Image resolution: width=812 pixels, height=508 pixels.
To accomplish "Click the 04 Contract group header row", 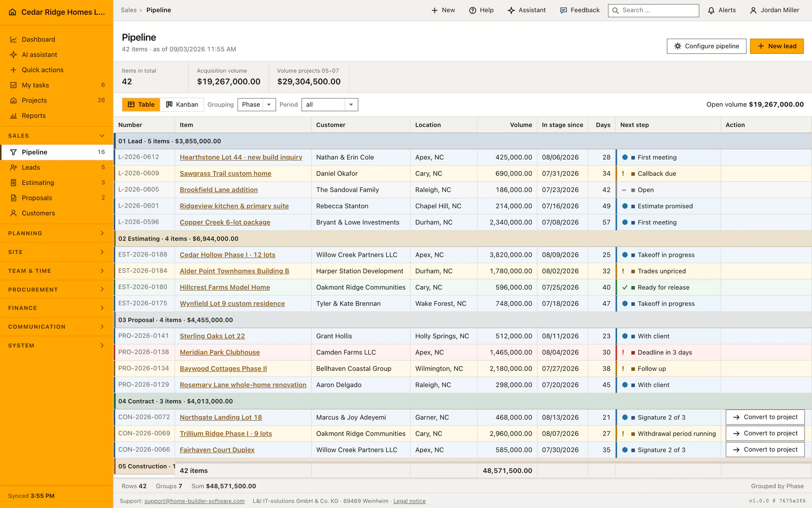I will click(463, 401).
